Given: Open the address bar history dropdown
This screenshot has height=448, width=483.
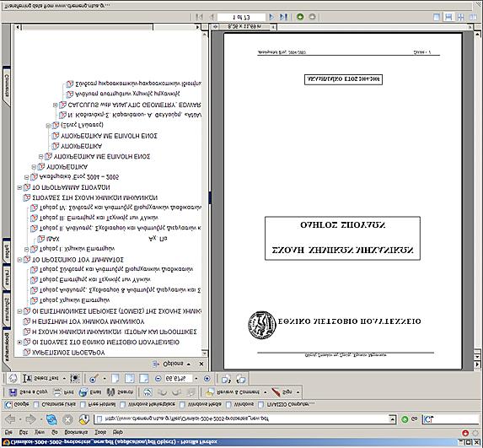Looking at the screenshot, I should click(392, 419).
